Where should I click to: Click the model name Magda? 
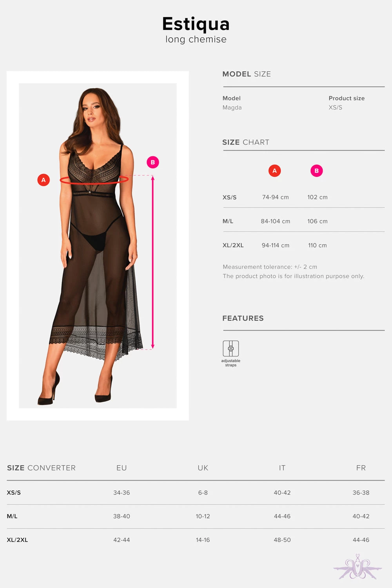[232, 107]
